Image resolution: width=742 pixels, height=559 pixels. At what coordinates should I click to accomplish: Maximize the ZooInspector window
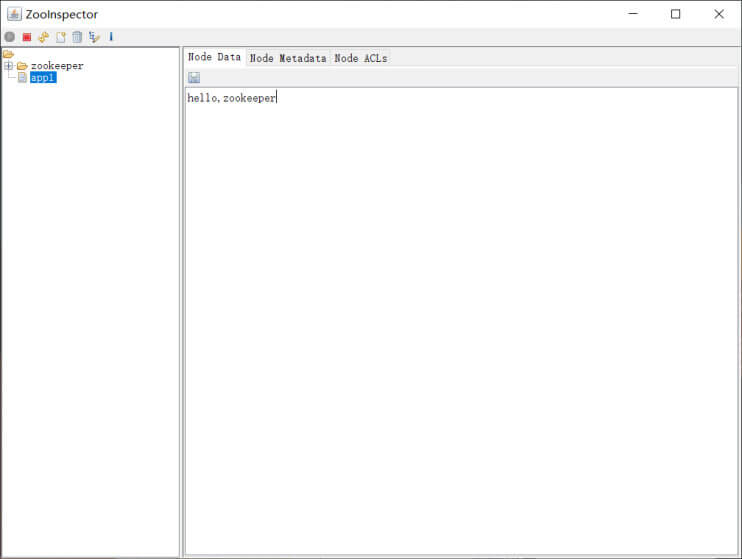point(676,14)
